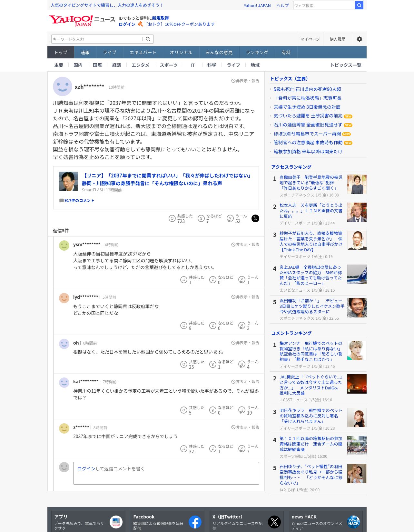Click the タイピングサイト banner text link
This screenshot has height=532, width=414.
(x=107, y=5)
